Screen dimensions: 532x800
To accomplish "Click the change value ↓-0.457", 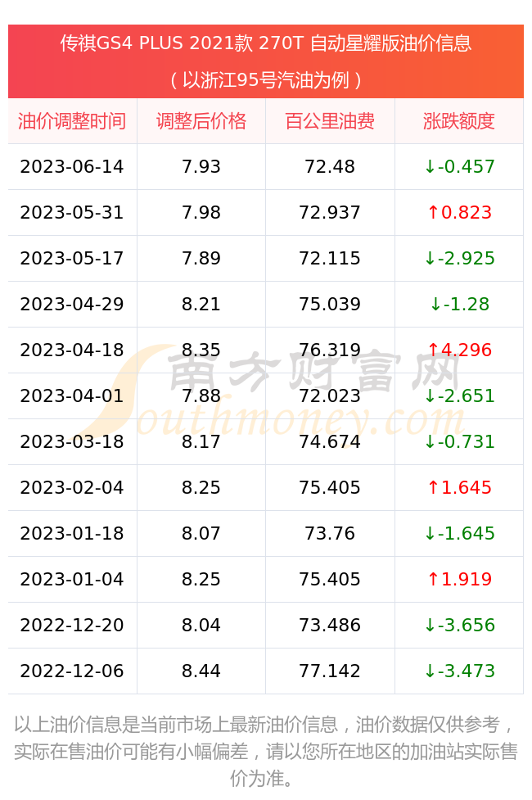I will coord(459,167).
